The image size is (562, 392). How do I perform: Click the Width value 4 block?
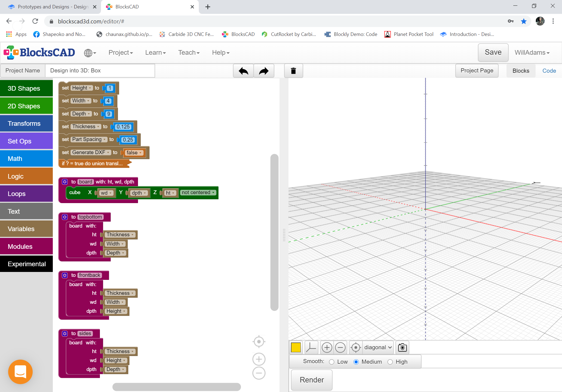click(x=108, y=101)
